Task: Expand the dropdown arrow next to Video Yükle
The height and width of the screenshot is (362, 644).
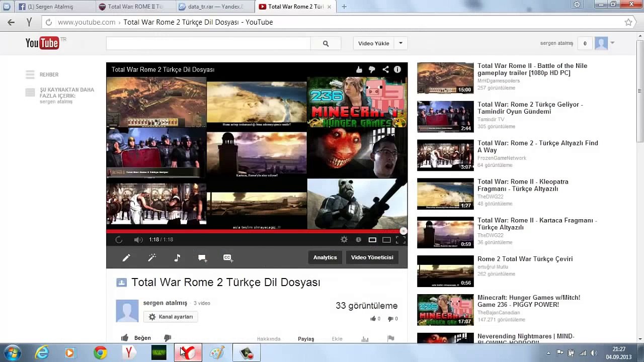Action: coord(400,44)
